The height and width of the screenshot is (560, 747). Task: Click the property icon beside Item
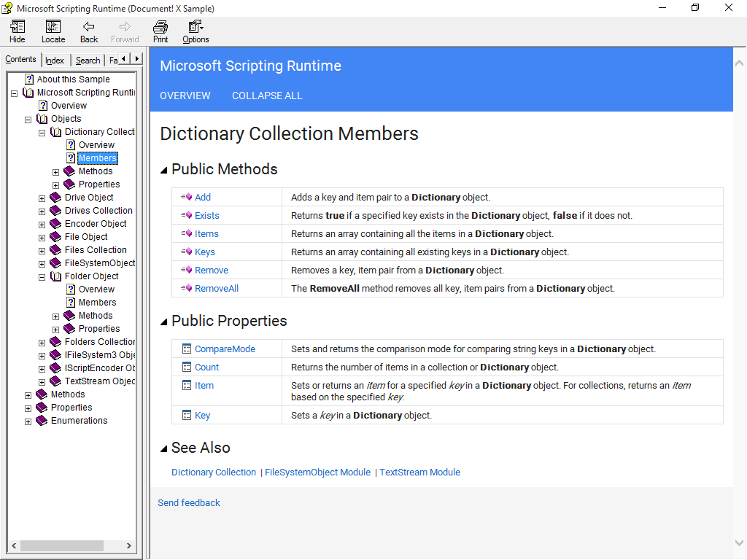[187, 385]
